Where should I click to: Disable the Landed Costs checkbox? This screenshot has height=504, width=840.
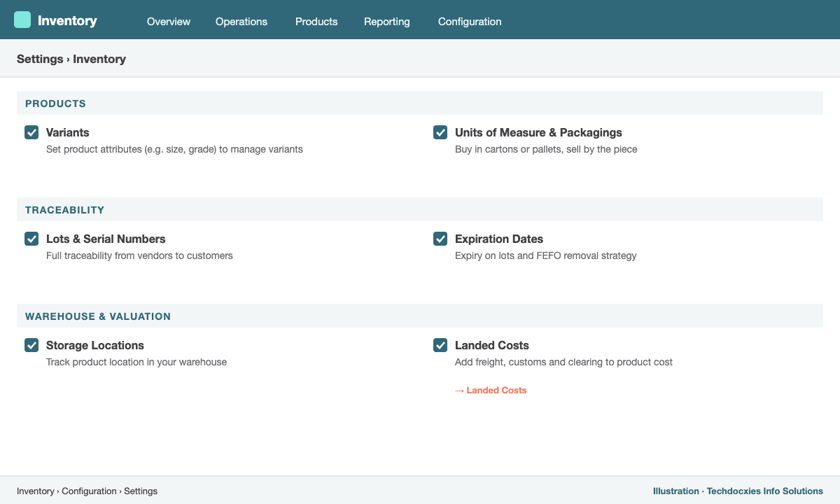click(x=440, y=345)
